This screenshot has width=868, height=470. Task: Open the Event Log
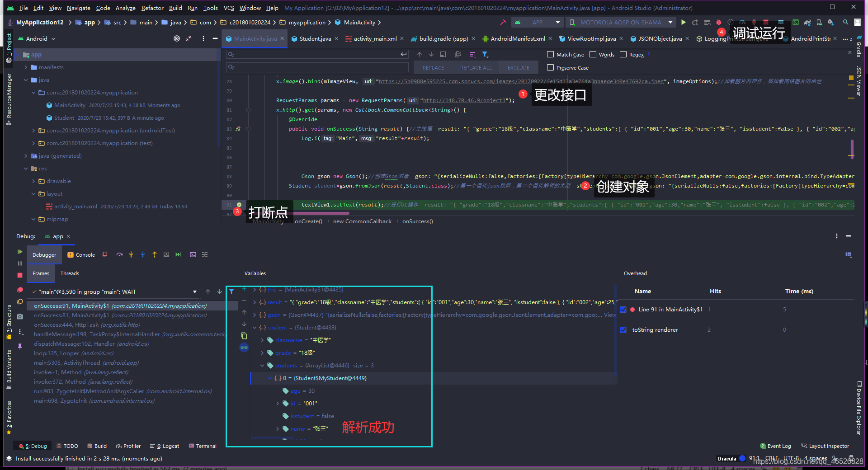[776, 446]
